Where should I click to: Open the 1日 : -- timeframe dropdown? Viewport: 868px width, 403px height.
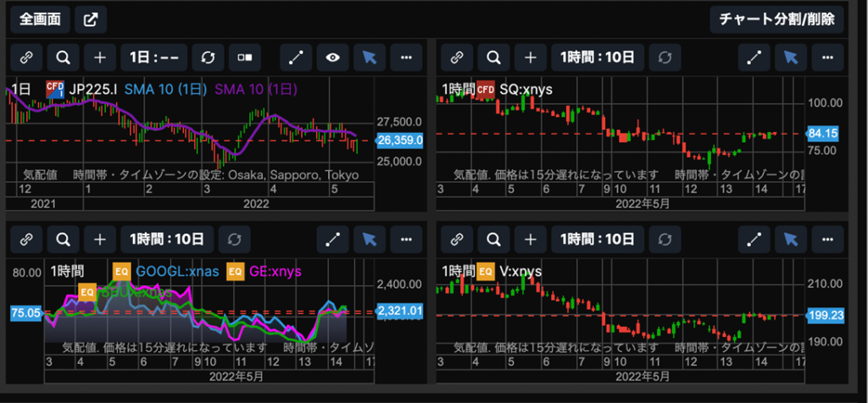(x=153, y=58)
